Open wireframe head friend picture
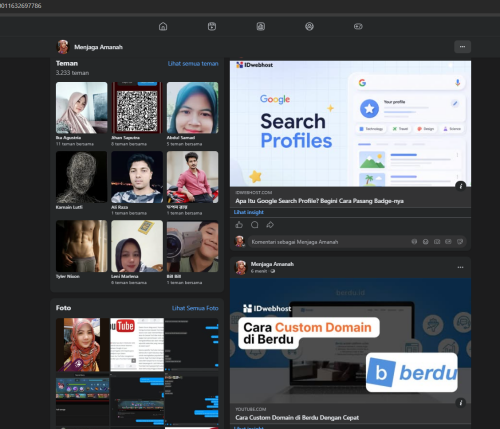The height and width of the screenshot is (429, 500). pyautogui.click(x=82, y=177)
